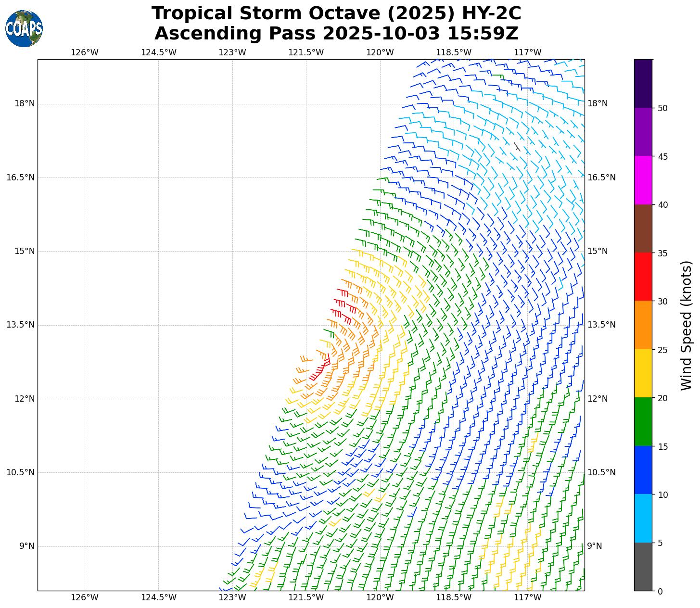Viewport: 700px width, 608px height.
Task: Click the 120°W label on bottom axis
Action: pos(380,597)
